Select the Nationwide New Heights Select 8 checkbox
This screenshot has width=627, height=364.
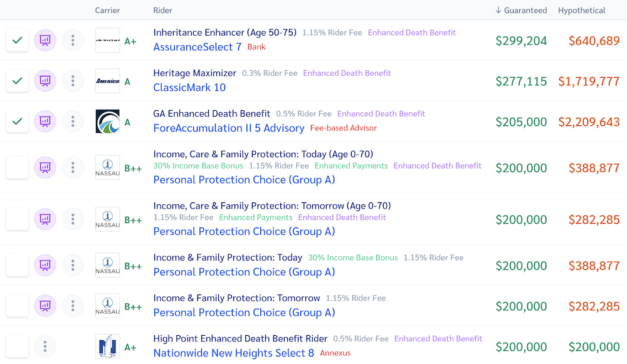(18, 346)
